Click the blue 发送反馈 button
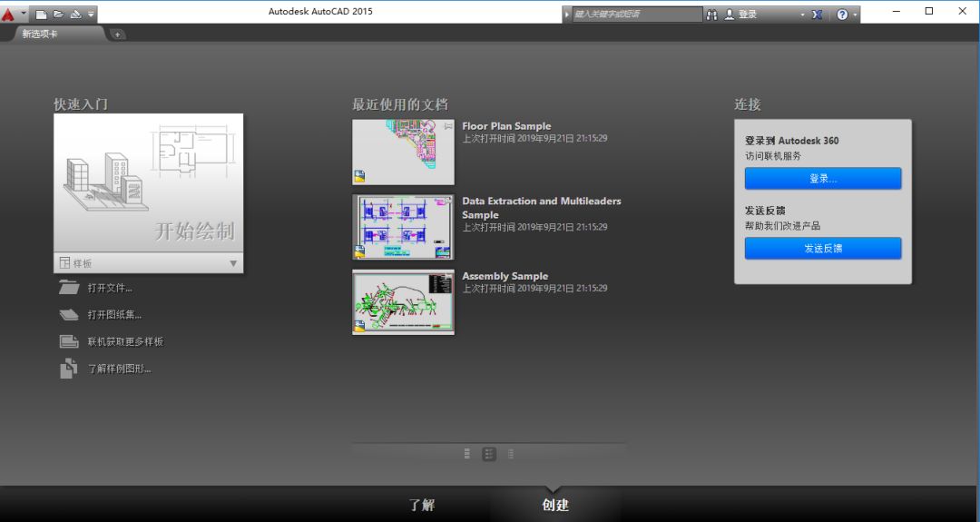 point(822,248)
